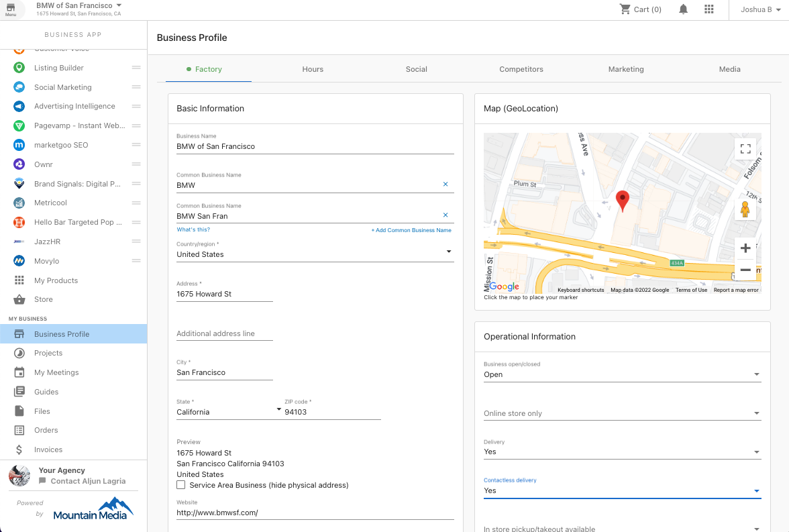Click the Orders list icon

[x=19, y=430]
